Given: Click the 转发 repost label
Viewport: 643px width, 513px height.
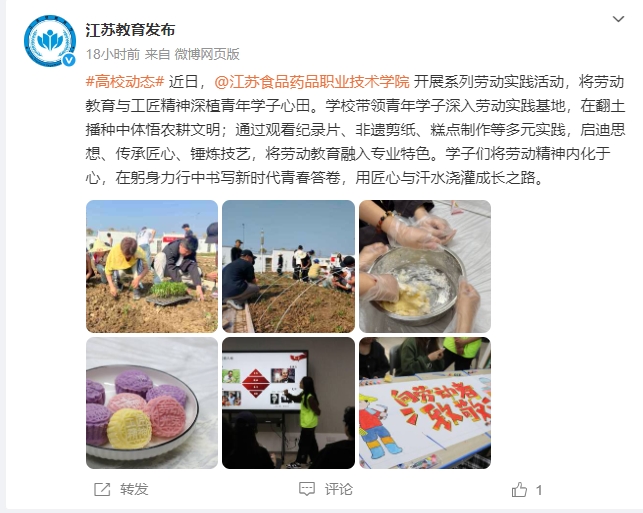Looking at the screenshot, I should 134,489.
